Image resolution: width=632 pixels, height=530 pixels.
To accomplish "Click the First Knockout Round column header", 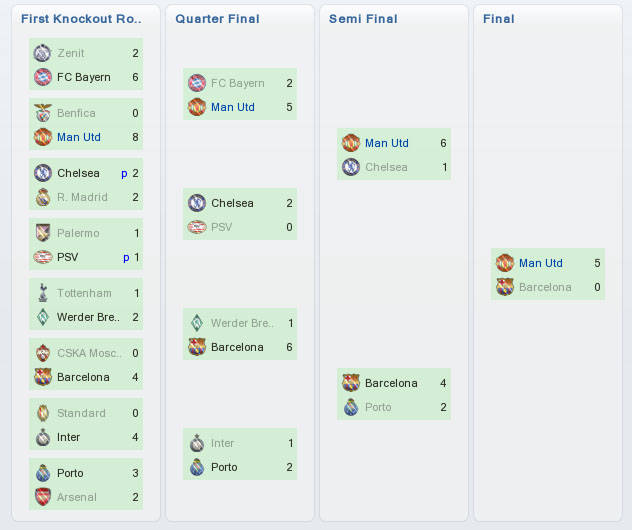I will pos(81,19).
